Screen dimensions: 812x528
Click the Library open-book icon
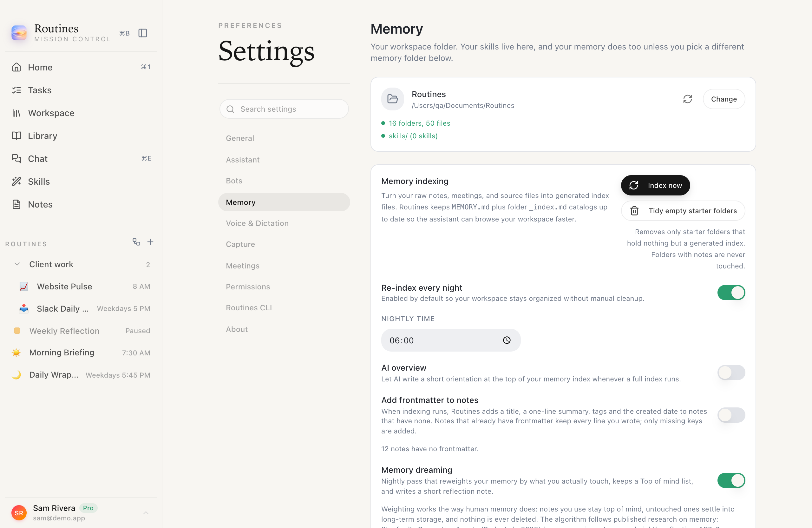point(16,136)
